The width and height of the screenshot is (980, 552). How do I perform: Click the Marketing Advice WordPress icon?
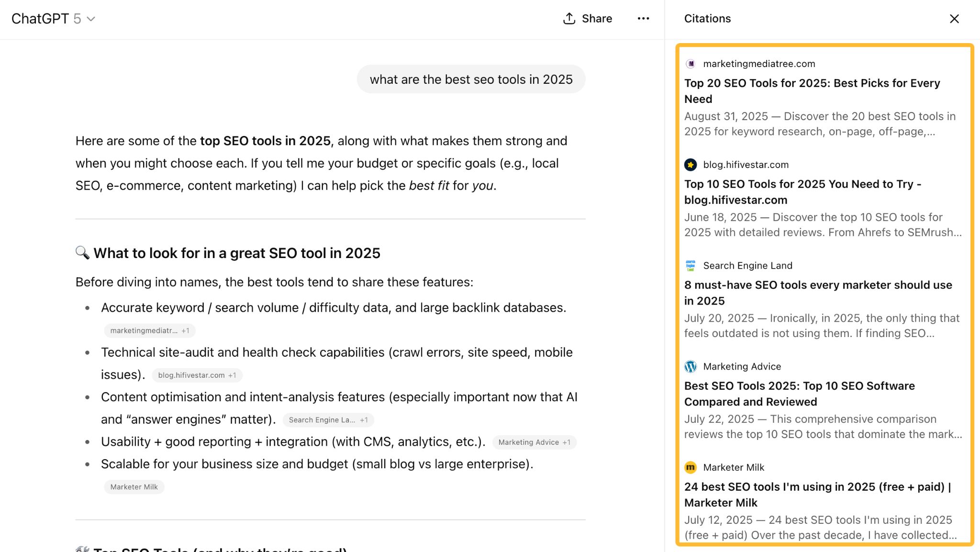coord(690,367)
